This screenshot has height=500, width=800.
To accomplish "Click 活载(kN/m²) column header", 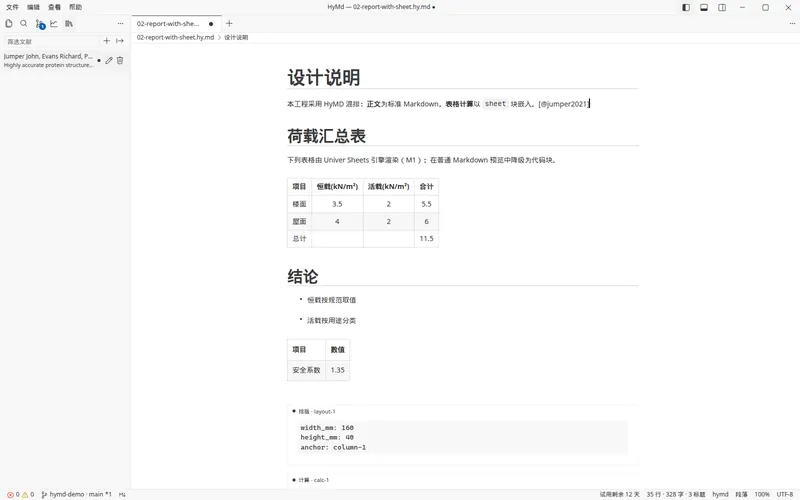I will pos(389,186).
